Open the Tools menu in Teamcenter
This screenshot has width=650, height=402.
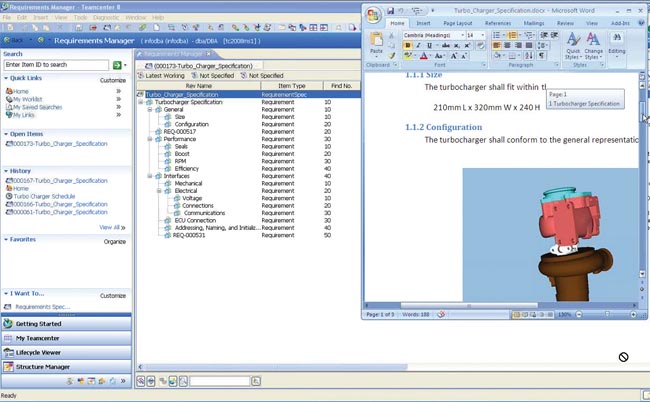[80, 18]
